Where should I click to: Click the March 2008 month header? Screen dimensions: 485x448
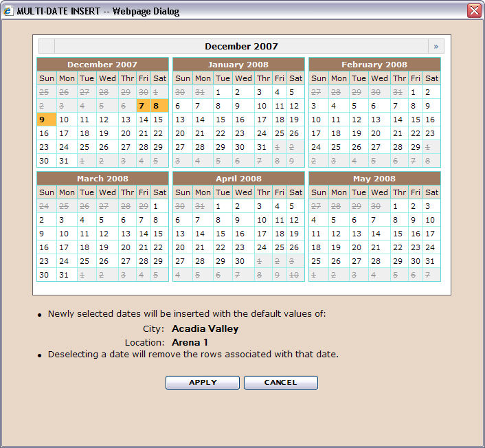[x=102, y=179]
